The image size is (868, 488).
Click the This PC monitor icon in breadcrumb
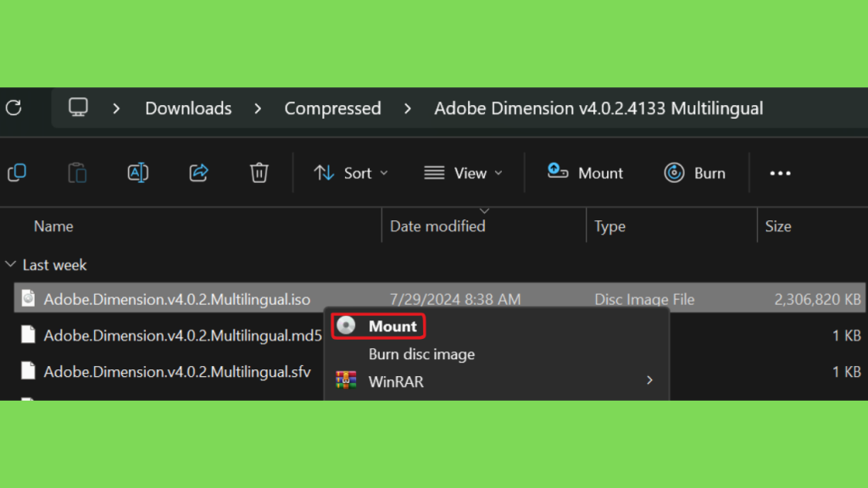coord(78,108)
